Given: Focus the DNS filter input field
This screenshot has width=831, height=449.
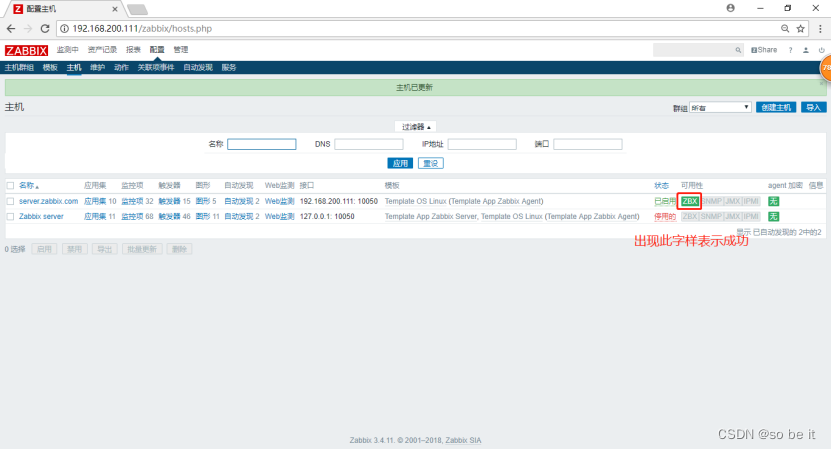Looking at the screenshot, I should (369, 144).
